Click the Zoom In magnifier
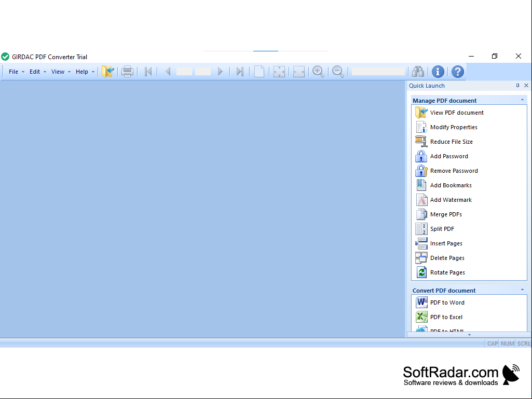 tap(318, 72)
